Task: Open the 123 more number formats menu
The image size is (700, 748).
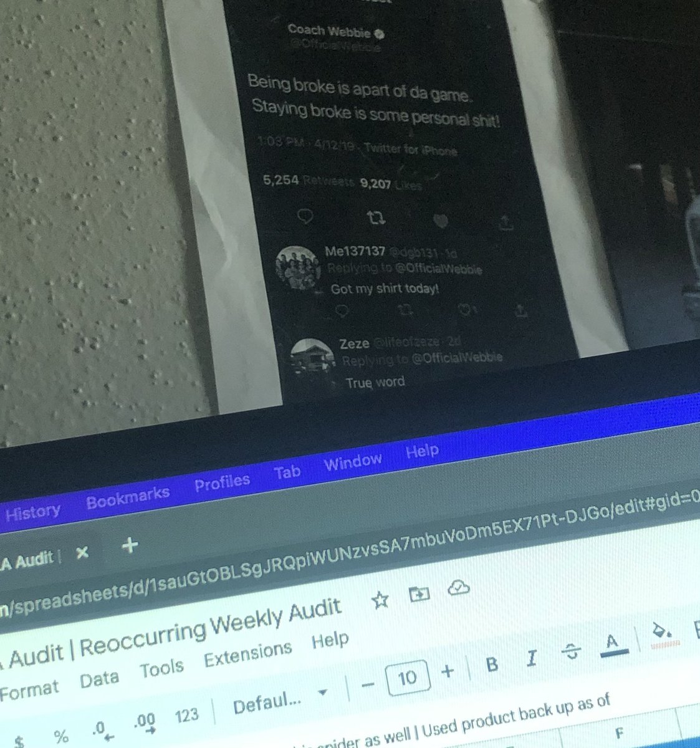Action: click(186, 716)
